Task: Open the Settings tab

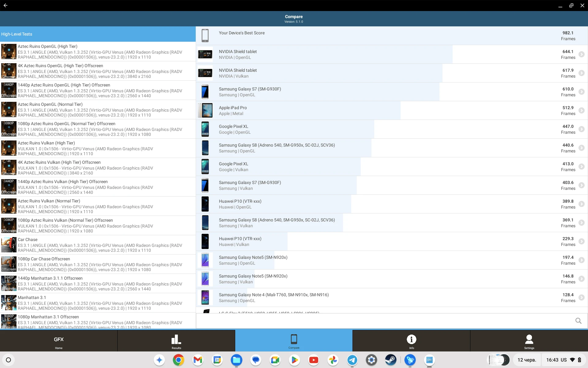Action: tap(529, 341)
